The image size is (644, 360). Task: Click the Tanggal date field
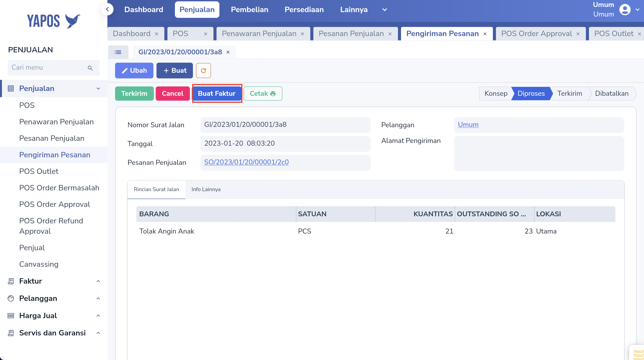click(285, 144)
